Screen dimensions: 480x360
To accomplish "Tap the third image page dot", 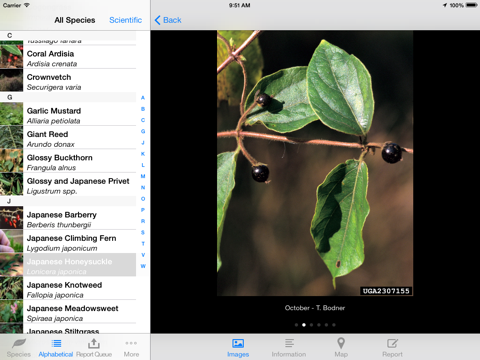I will (x=311, y=325).
